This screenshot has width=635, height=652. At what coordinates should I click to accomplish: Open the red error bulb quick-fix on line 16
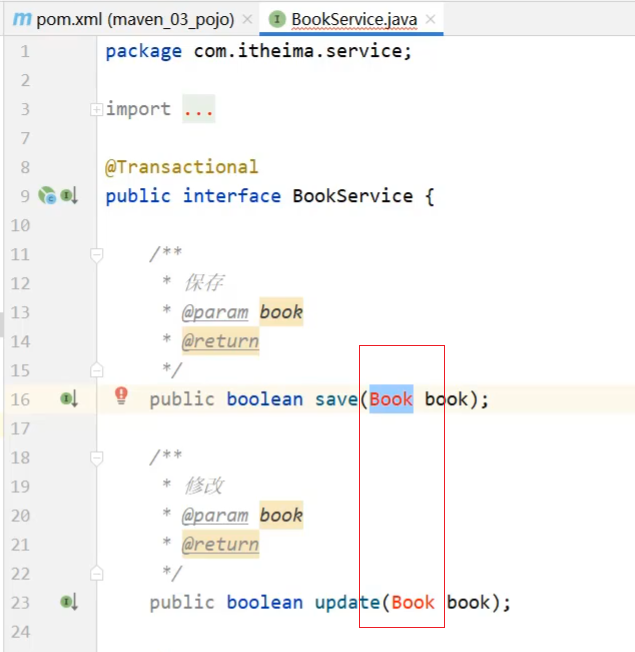[122, 396]
